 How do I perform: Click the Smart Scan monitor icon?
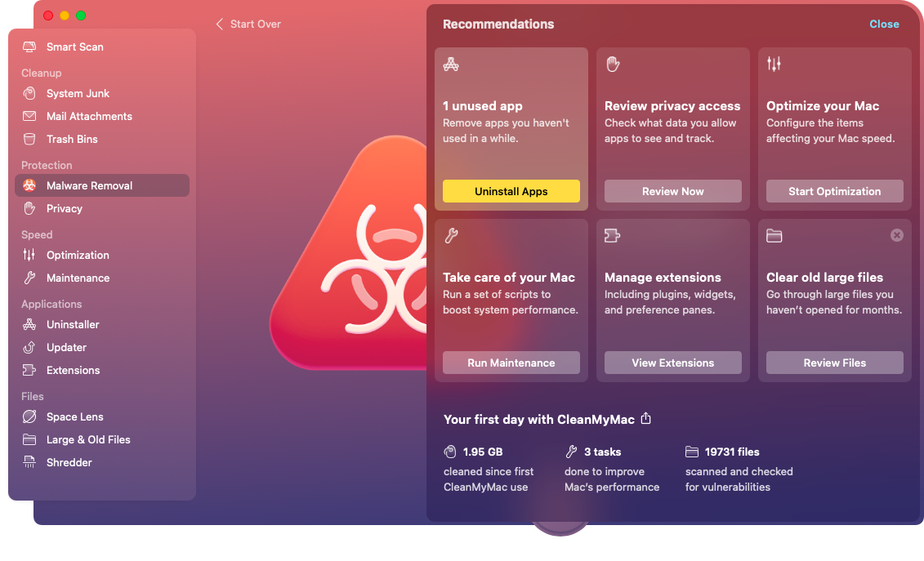[x=29, y=47]
